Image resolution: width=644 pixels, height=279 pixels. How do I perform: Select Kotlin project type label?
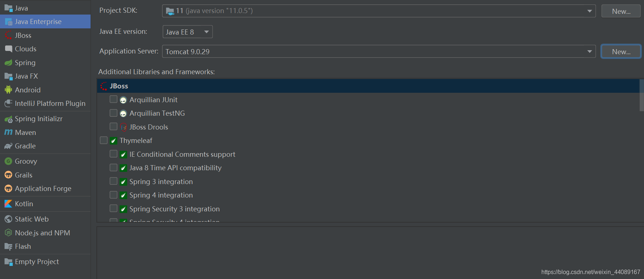(24, 204)
